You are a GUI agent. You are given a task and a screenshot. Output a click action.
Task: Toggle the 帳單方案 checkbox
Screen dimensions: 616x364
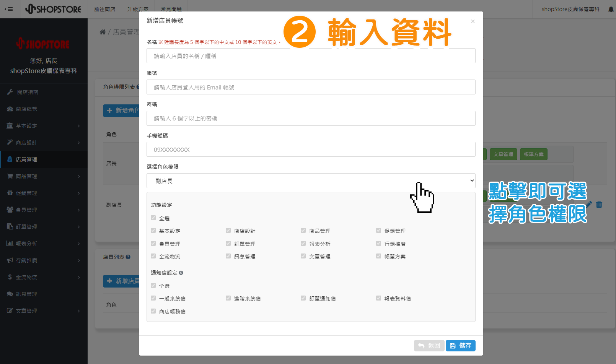379,256
